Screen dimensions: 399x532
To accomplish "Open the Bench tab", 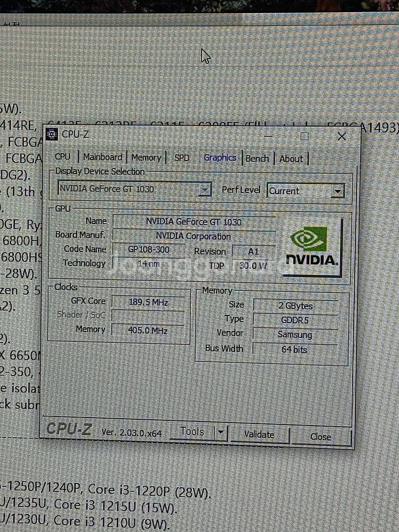I will coord(257,159).
